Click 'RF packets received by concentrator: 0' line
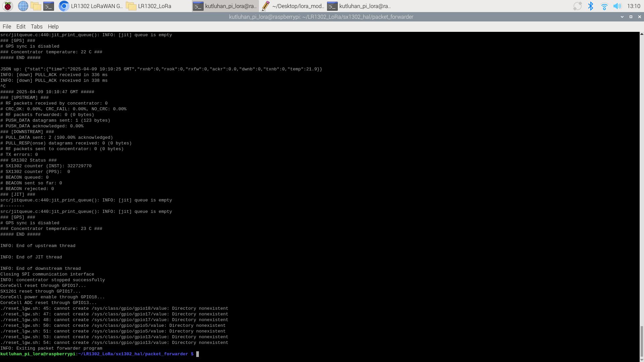This screenshot has height=362, width=644. point(54,103)
